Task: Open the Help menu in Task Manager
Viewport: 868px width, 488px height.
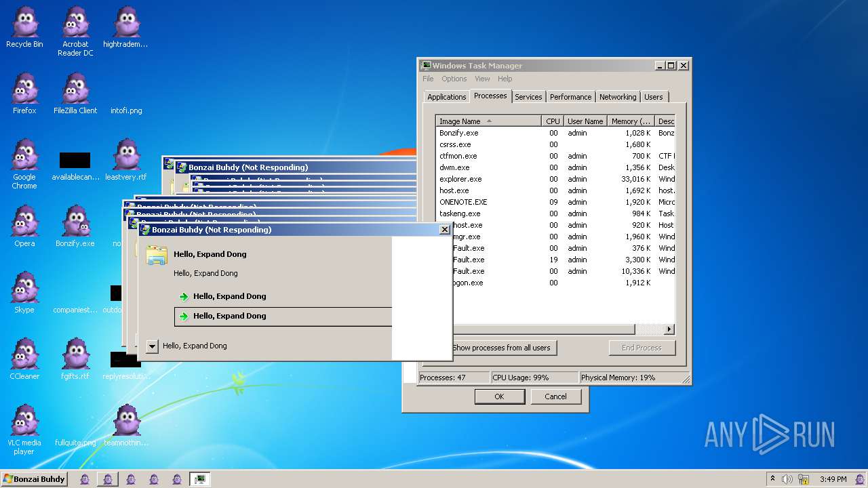Action: coord(505,79)
